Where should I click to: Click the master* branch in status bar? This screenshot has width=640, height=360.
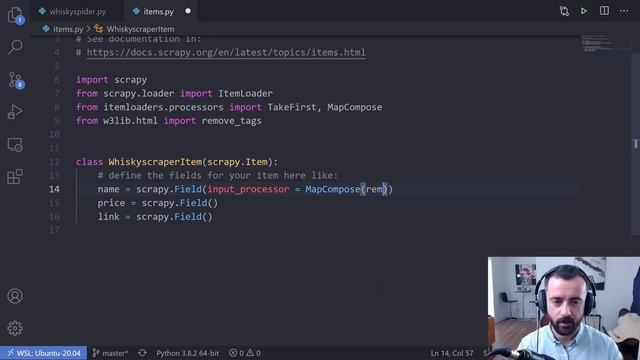coord(110,353)
